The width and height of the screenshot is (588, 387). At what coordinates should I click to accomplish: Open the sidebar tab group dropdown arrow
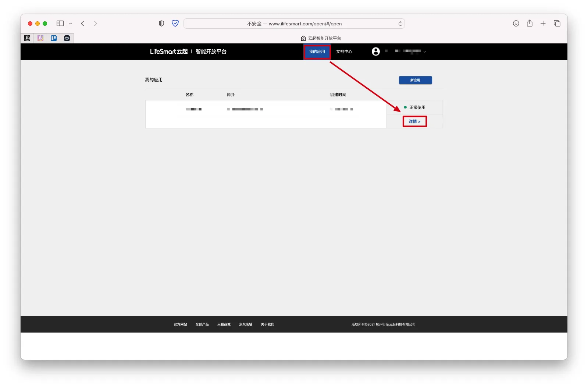point(71,24)
